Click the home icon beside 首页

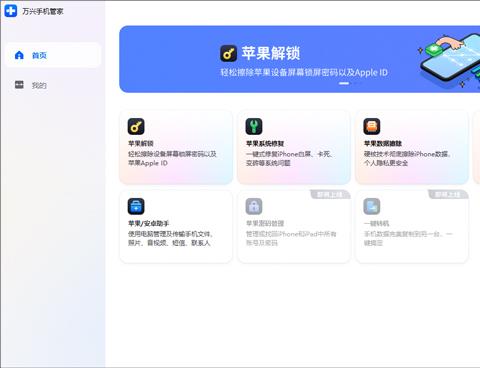(x=19, y=55)
